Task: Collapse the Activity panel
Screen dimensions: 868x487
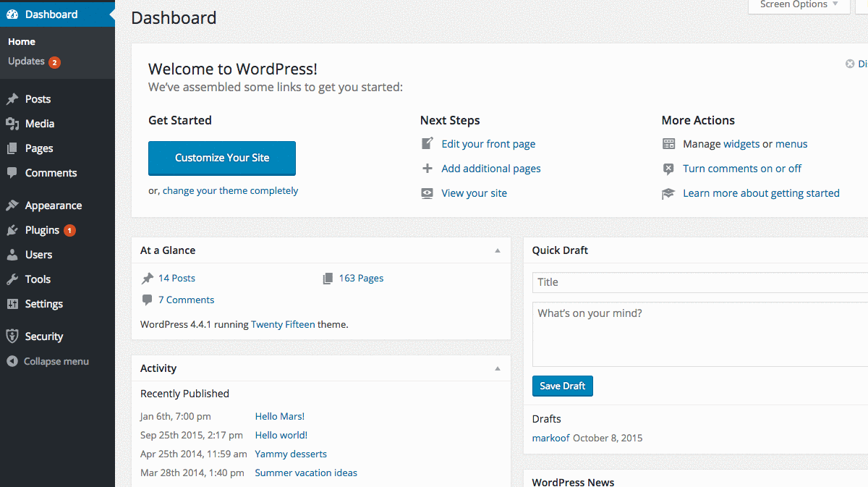Action: [x=498, y=368]
